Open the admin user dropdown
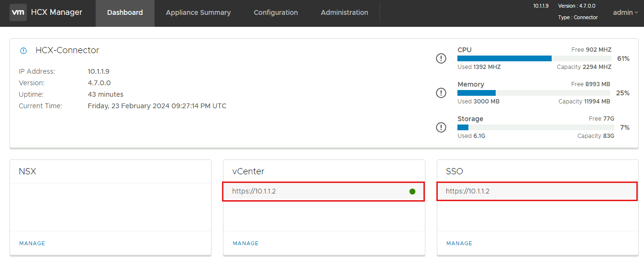644x261 pixels. pyautogui.click(x=625, y=12)
